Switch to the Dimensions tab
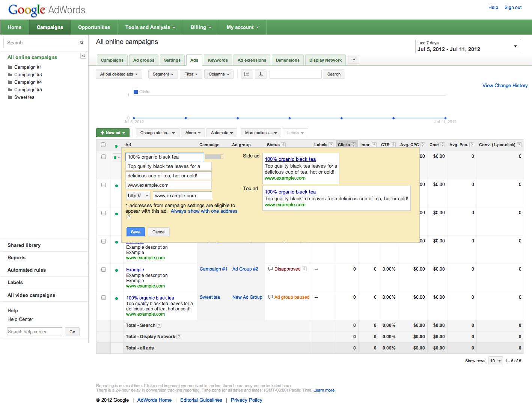 click(288, 60)
